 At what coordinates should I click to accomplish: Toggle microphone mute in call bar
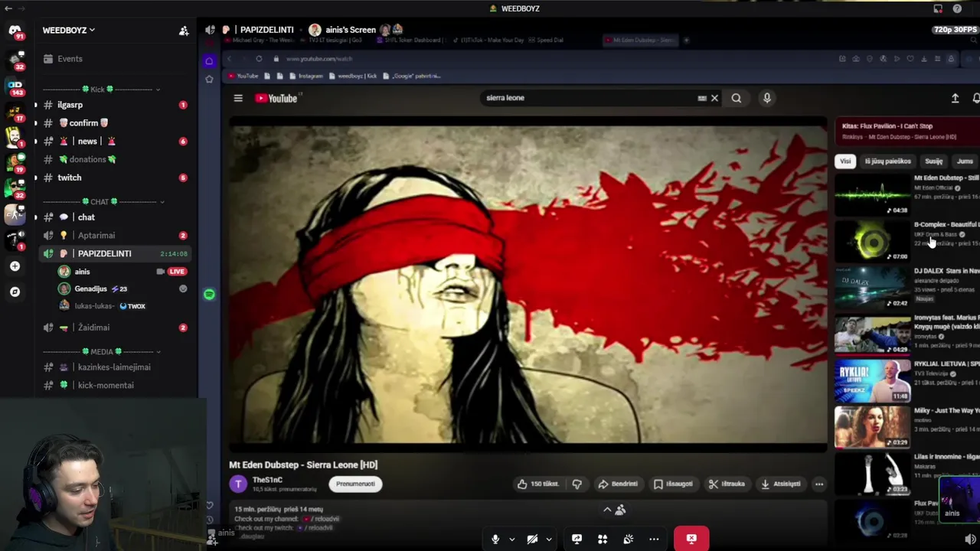[x=495, y=539]
